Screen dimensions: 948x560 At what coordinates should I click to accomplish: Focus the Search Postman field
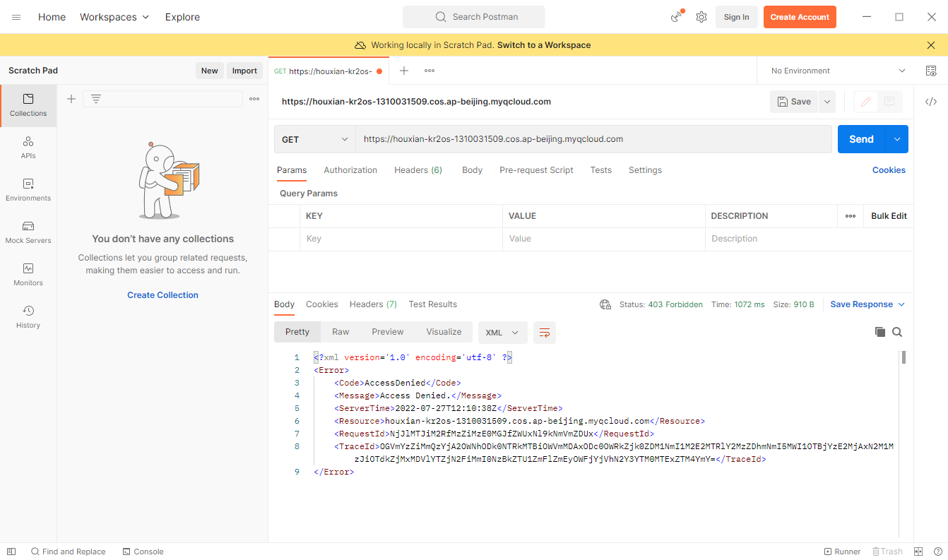click(474, 17)
